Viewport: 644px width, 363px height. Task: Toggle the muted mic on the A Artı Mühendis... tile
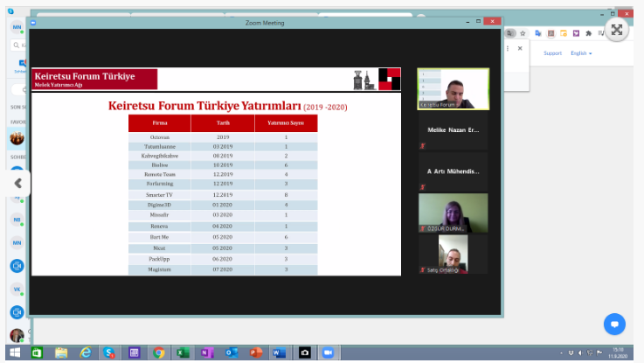[423, 187]
